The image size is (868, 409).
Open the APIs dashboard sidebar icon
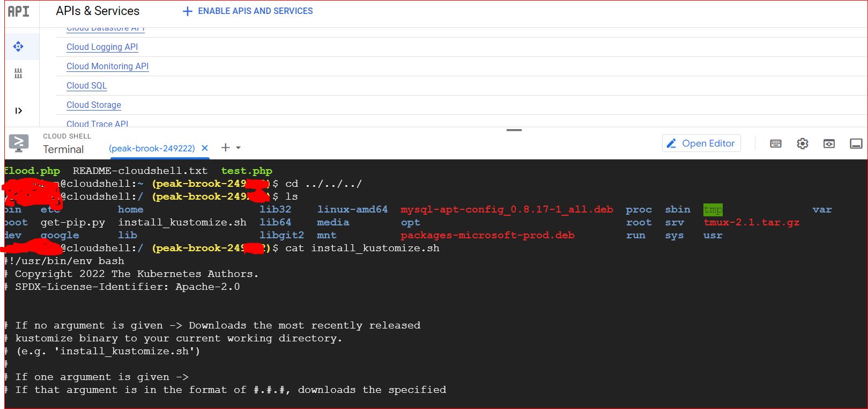click(18, 47)
